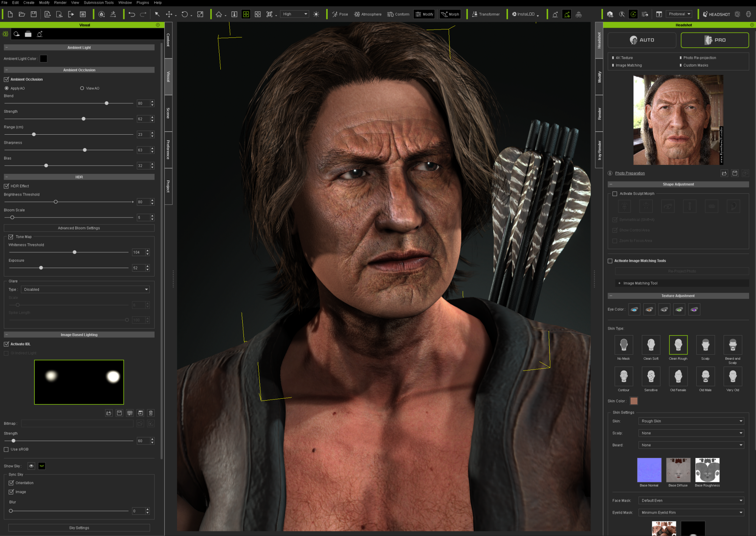Choose the Old Male skin type
Screen dimensions: 756x536
click(705, 376)
